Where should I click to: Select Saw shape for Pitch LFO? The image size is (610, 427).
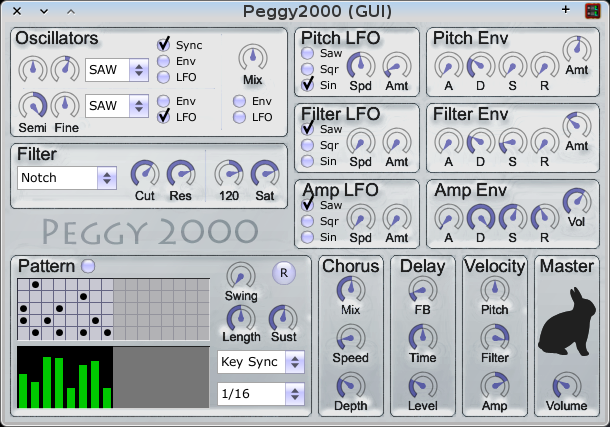(307, 53)
